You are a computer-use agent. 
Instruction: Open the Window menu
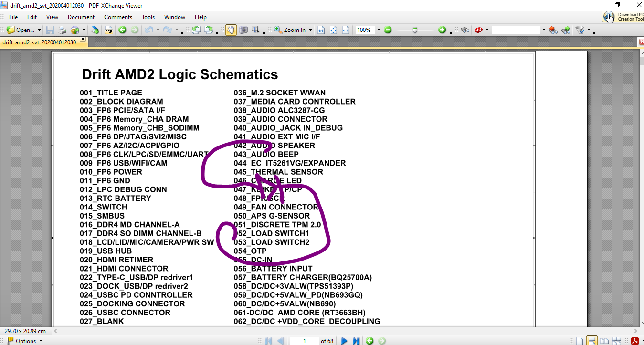pyautogui.click(x=175, y=17)
